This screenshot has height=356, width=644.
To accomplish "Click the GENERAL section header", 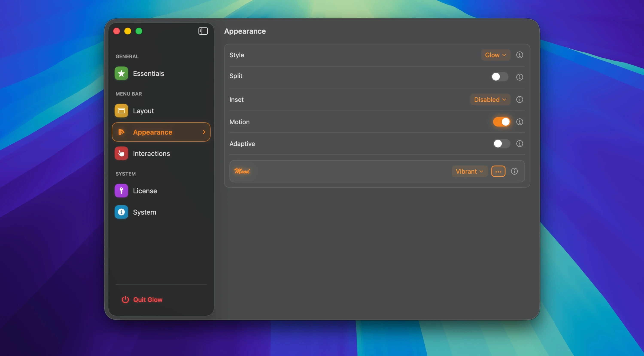I will [127, 56].
